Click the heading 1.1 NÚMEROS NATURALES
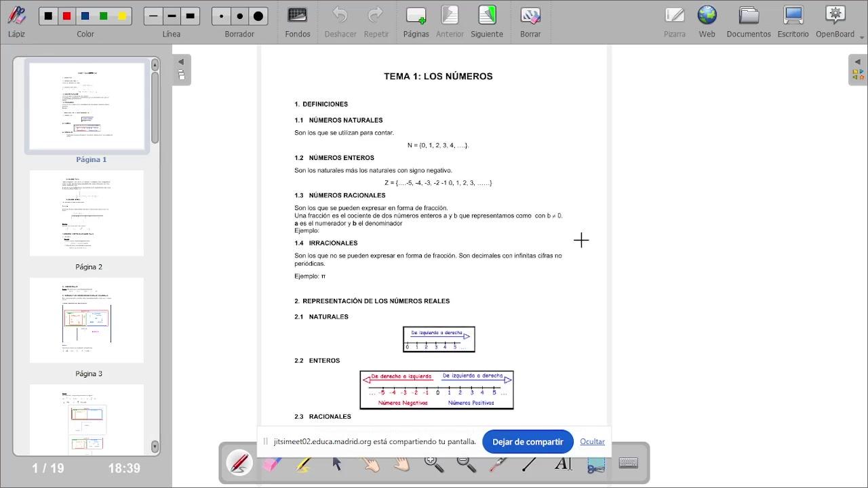This screenshot has height=488, width=868. pyautogui.click(x=338, y=121)
